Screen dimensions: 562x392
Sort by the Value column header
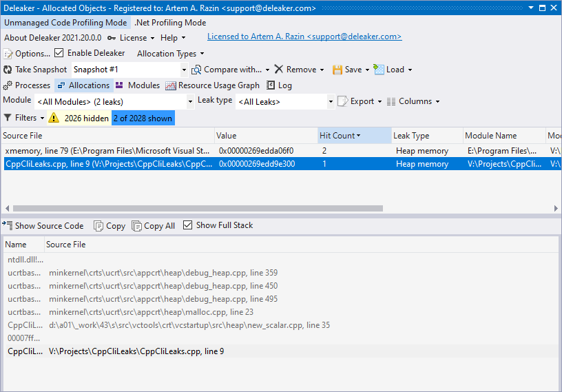pos(266,136)
